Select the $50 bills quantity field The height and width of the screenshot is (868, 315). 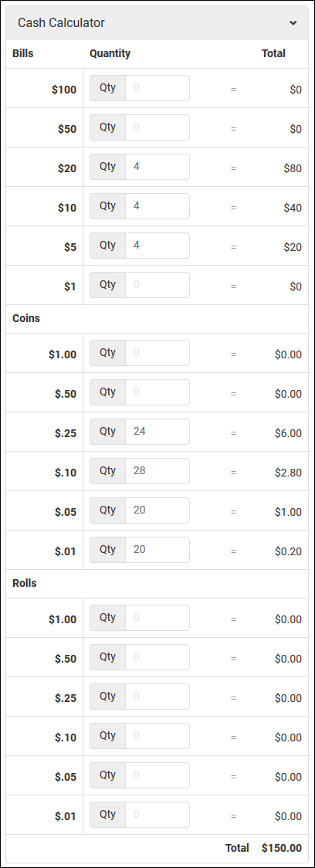click(x=157, y=127)
